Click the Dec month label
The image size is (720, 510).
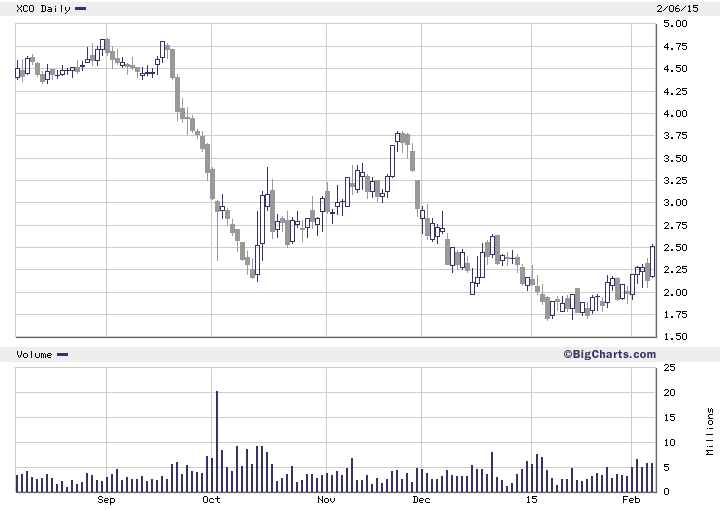pyautogui.click(x=421, y=500)
